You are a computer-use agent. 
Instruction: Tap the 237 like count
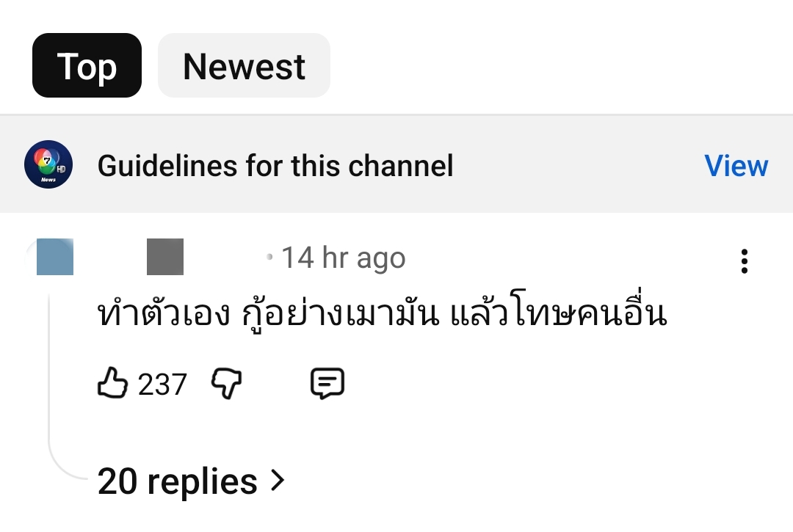162,385
